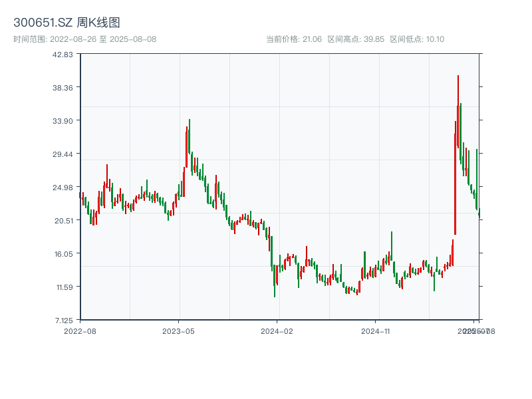The width and height of the screenshot is (532, 399).
Task: Click the 时间范围 2022-08-26 至 2025-08-08 text
Action: [85, 39]
